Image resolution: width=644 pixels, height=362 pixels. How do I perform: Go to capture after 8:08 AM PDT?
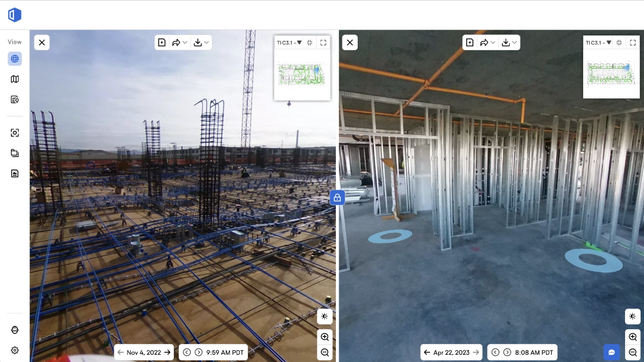[x=507, y=352]
